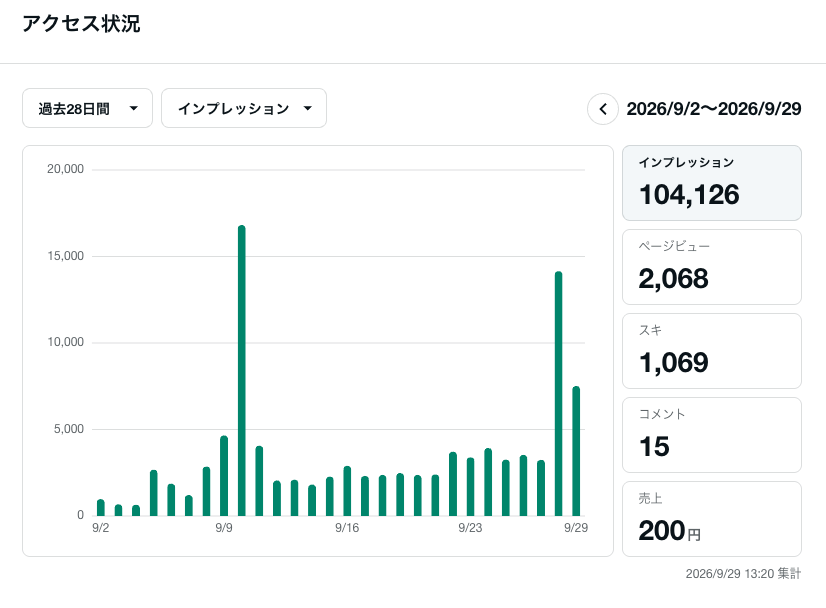Click the first bar at 9/2
This screenshot has height=608, width=826.
click(x=101, y=507)
